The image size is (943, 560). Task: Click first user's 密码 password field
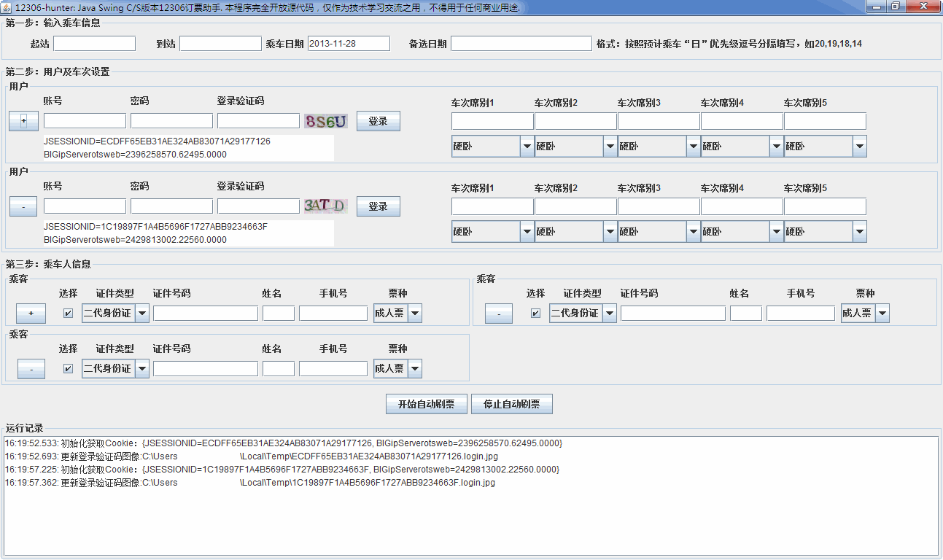pos(171,121)
